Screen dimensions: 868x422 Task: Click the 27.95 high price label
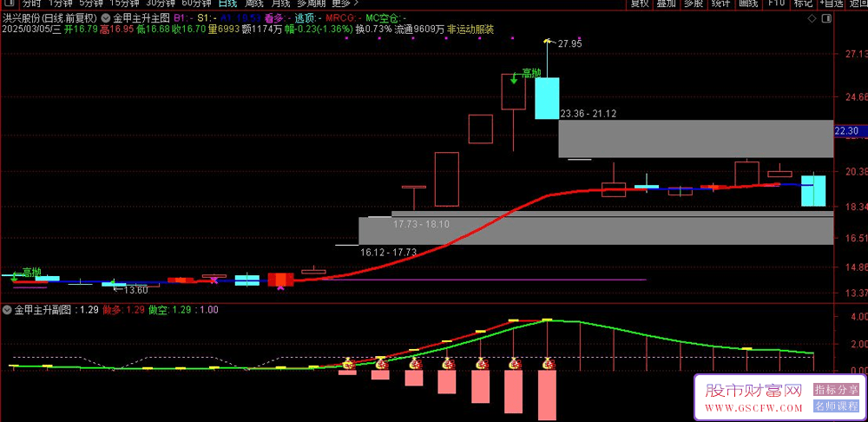[x=570, y=43]
